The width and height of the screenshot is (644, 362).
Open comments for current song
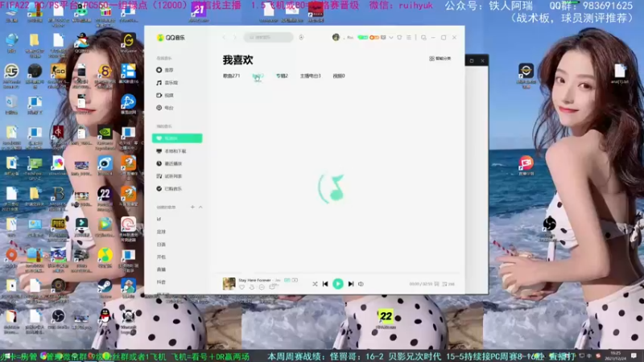[x=272, y=287]
